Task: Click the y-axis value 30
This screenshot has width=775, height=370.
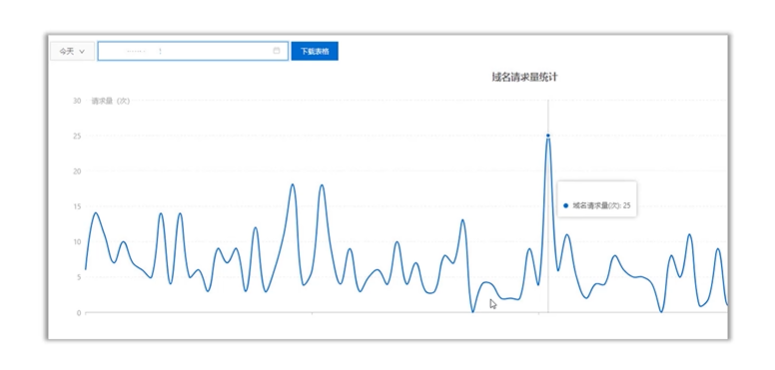Action: (77, 101)
